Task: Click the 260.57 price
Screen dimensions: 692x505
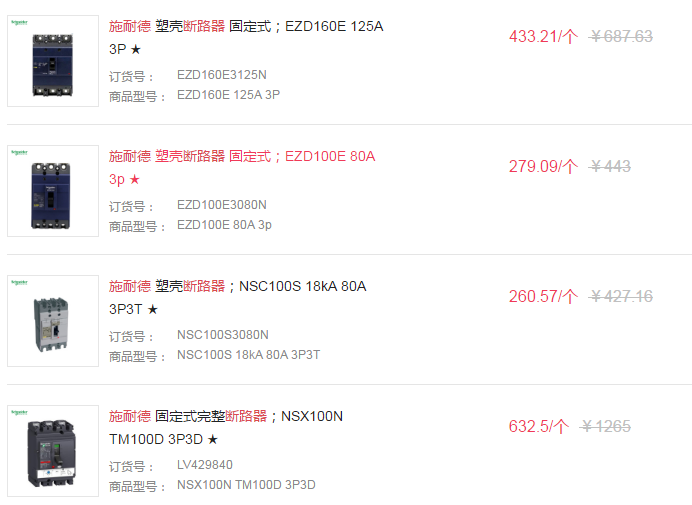Action: click(543, 297)
